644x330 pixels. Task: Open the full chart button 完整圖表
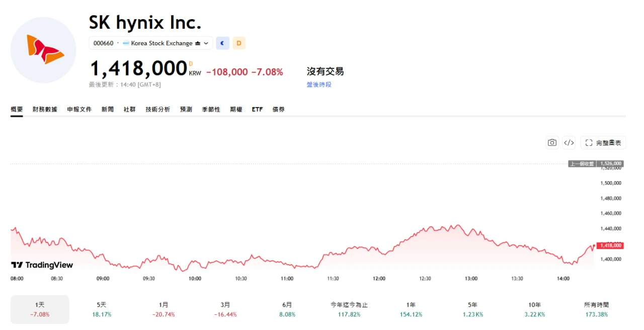tap(603, 143)
